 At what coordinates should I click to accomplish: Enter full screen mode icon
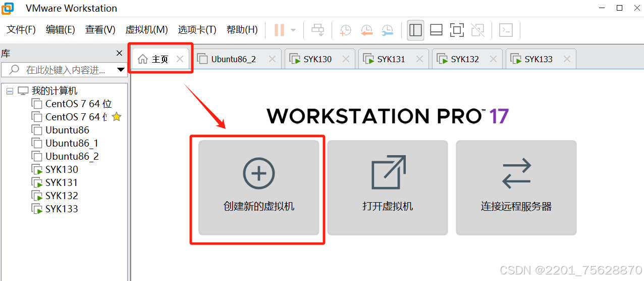457,30
